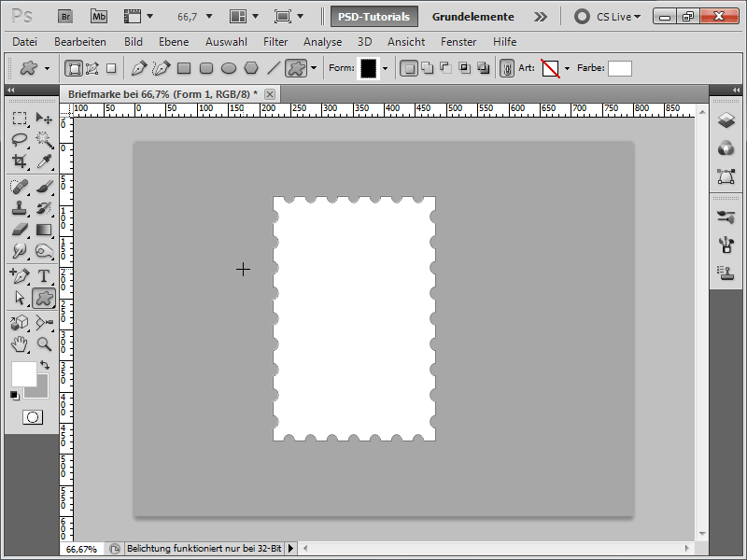Select the Sponge tool
Image resolution: width=747 pixels, height=560 pixels.
point(44,251)
